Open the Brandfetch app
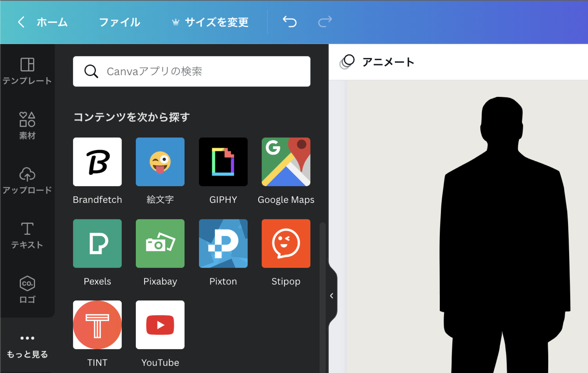The height and width of the screenshot is (373, 588). [97, 162]
